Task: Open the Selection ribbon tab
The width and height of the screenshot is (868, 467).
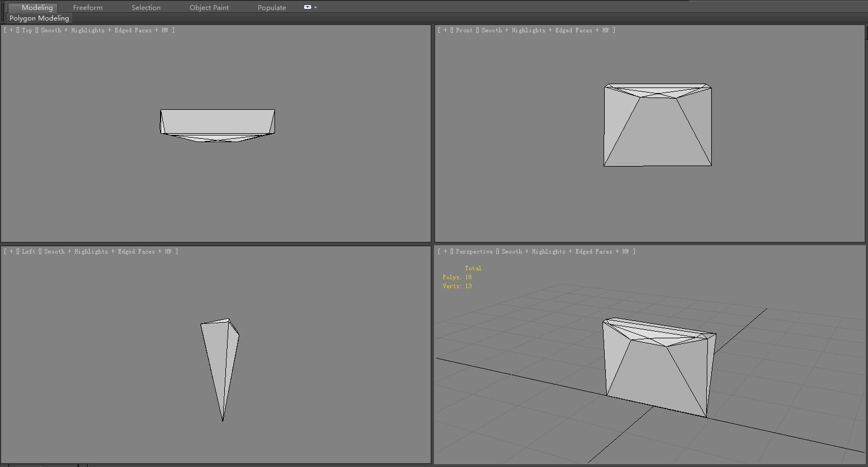Action: pos(146,7)
